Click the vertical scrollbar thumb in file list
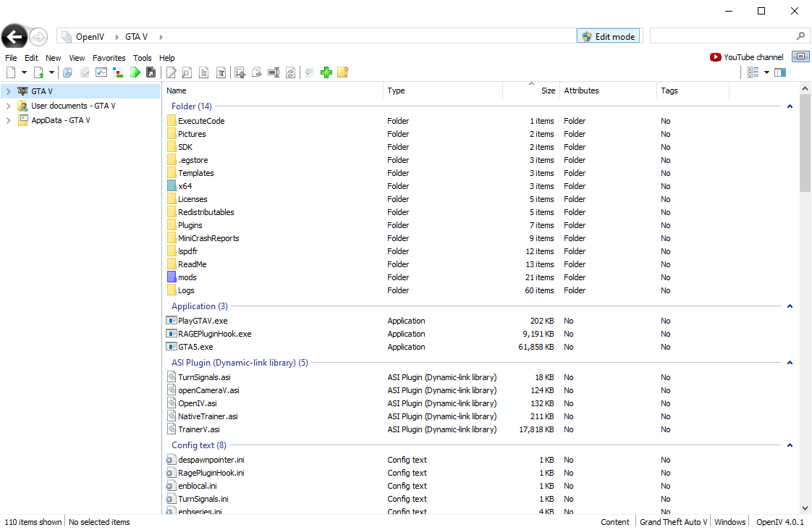Viewport: 812px width, 530px height. tap(805, 141)
